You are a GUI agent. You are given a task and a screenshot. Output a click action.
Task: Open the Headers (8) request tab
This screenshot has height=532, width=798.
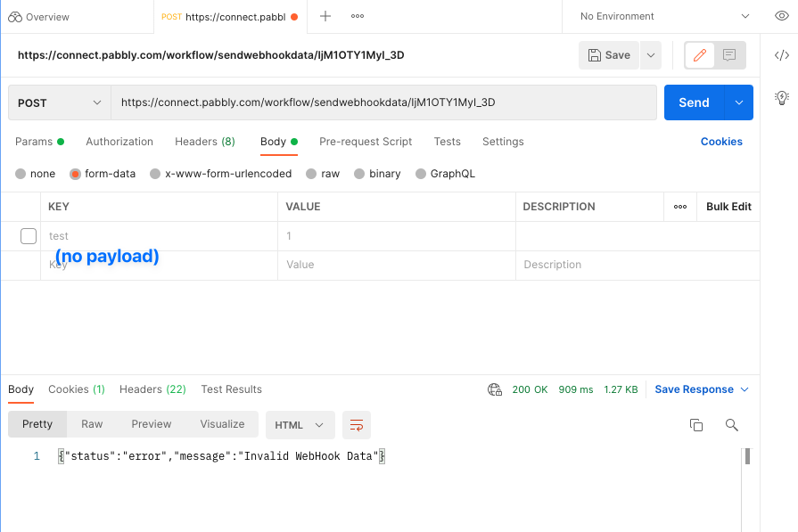click(205, 142)
